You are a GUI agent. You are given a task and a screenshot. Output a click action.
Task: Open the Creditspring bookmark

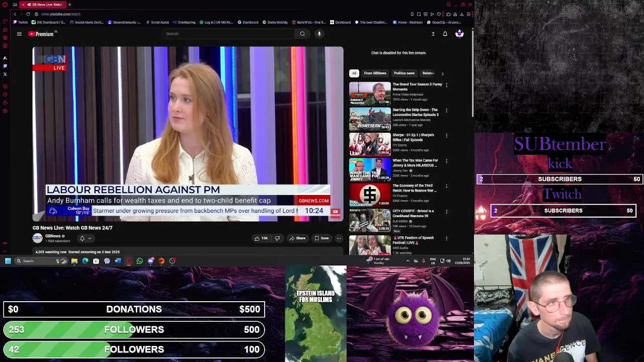(x=184, y=22)
